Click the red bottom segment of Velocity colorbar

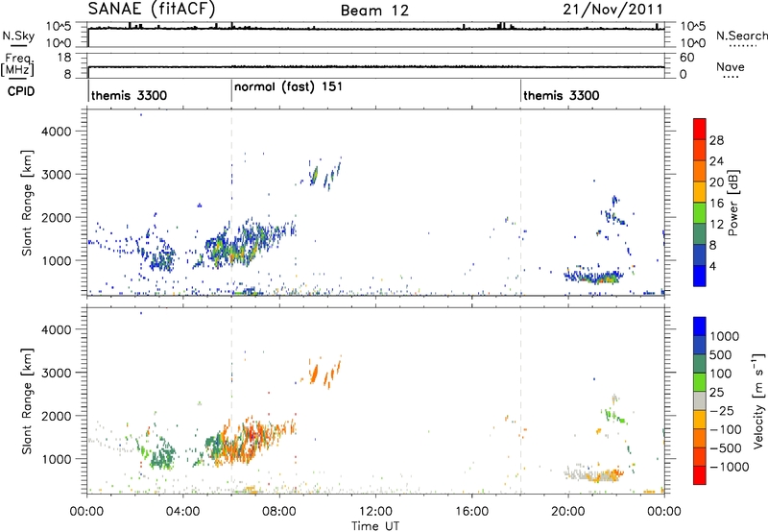(700, 475)
